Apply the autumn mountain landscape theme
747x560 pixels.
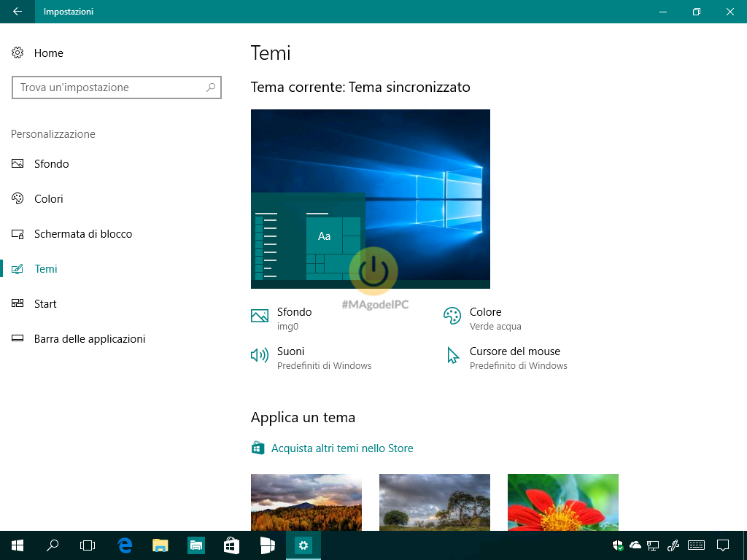point(306,502)
